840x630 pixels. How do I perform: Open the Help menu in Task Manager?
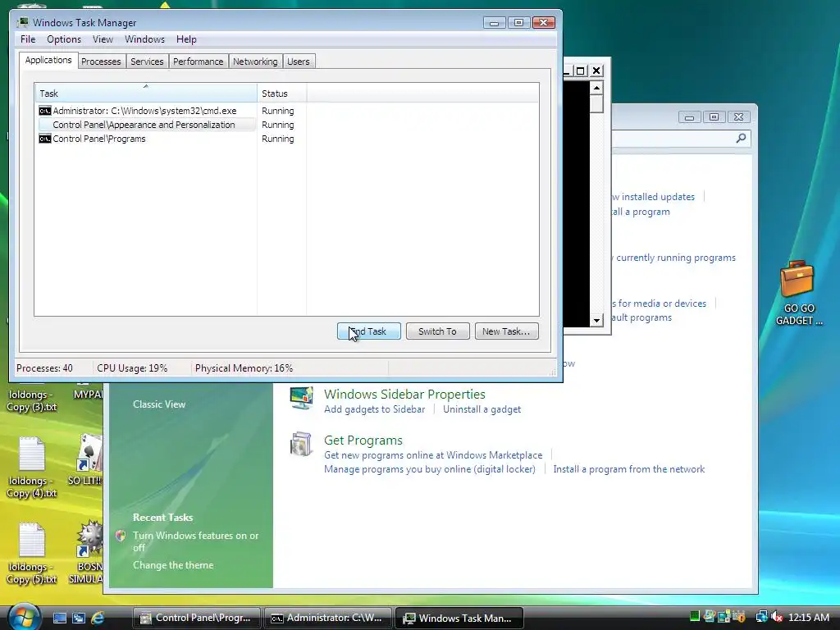[x=186, y=39]
